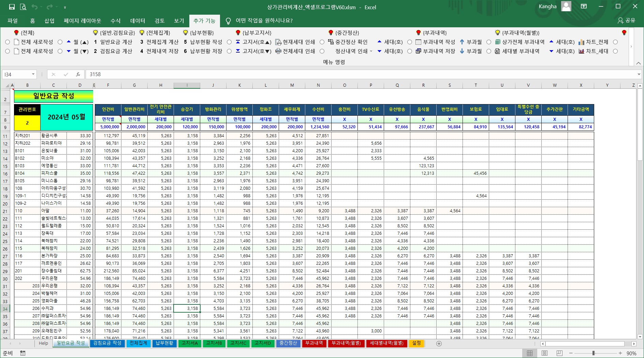This screenshot has width=644, height=358.
Task: Click the 월 (▼) blue down arrow
Action: click(69, 51)
